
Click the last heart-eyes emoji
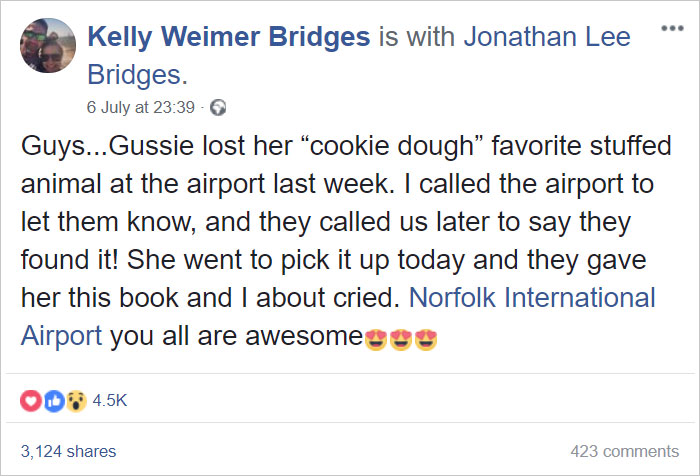[x=425, y=339]
